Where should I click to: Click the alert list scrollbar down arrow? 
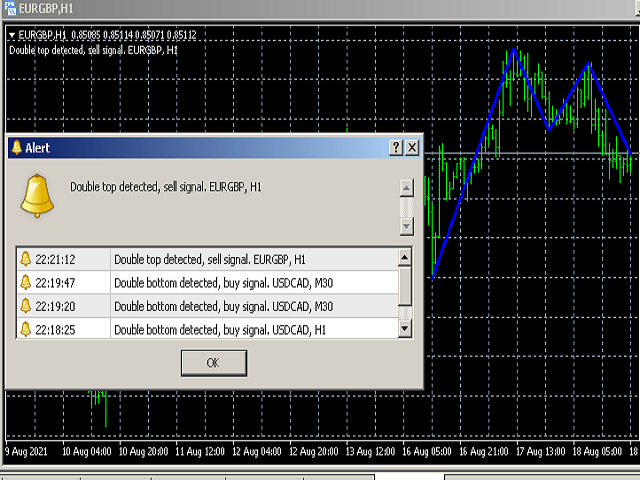tap(405, 328)
